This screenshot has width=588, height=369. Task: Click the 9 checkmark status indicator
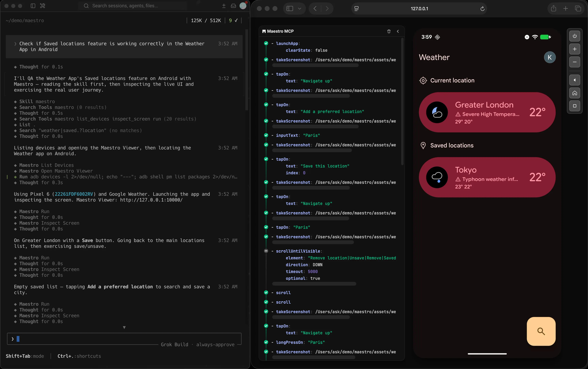click(x=233, y=20)
